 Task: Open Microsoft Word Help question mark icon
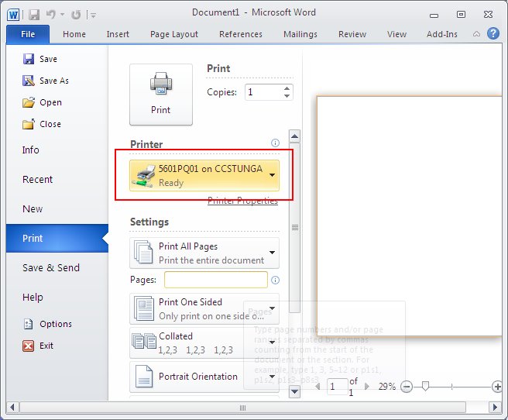[493, 34]
